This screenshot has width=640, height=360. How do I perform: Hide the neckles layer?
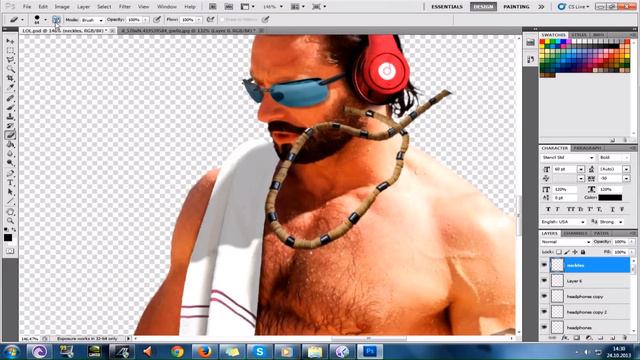point(544,265)
